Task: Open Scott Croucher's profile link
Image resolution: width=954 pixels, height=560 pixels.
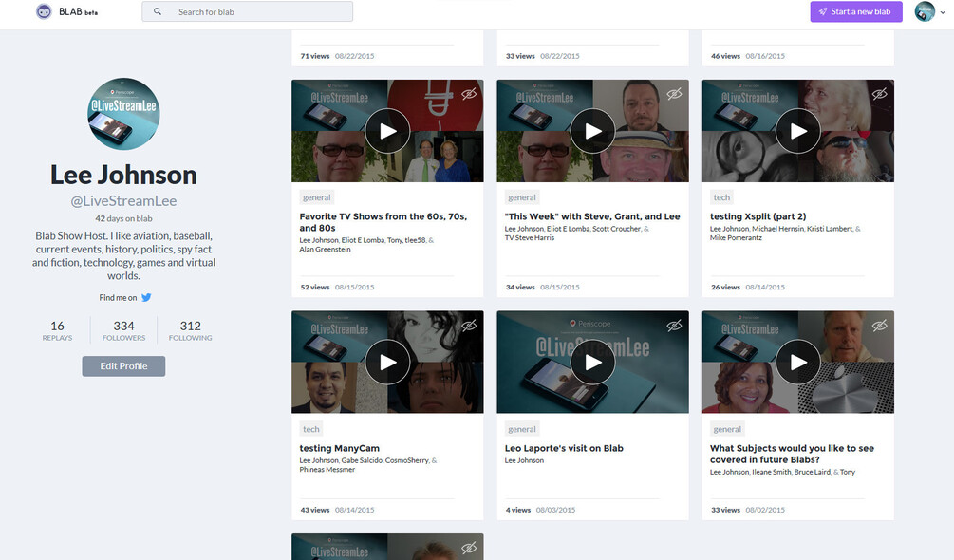Action: coord(617,228)
